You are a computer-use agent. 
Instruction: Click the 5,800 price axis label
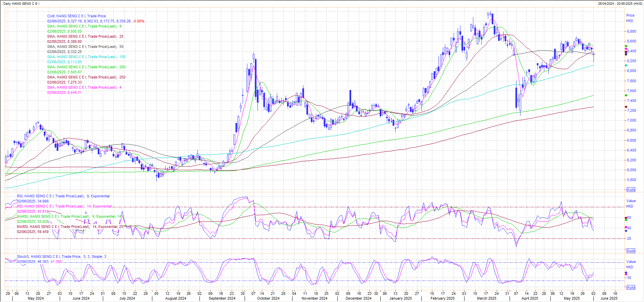click(x=631, y=180)
